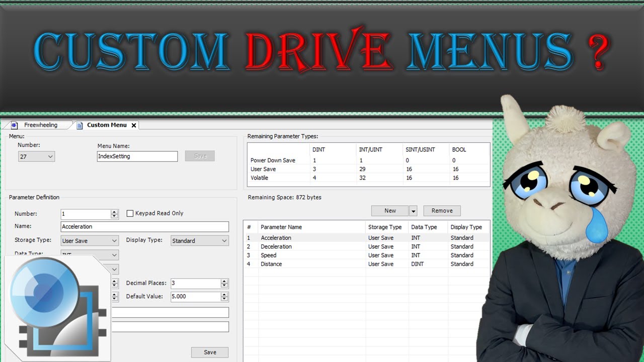Open the menu Number dropdown showing 27
This screenshot has width=644, height=362.
(x=36, y=157)
